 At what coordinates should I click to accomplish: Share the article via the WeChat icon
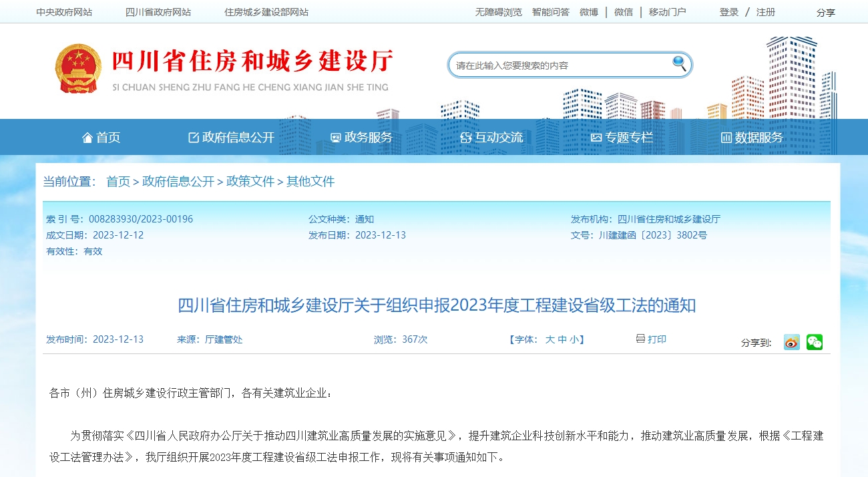tap(814, 341)
